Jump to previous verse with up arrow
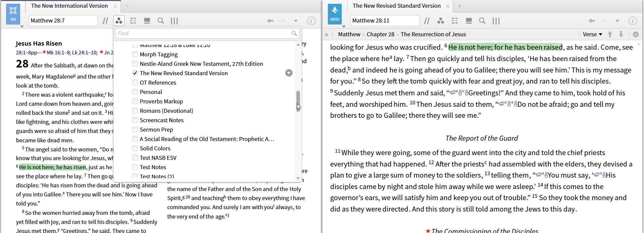Viewport: 644px width, 233px height. (x=610, y=34)
